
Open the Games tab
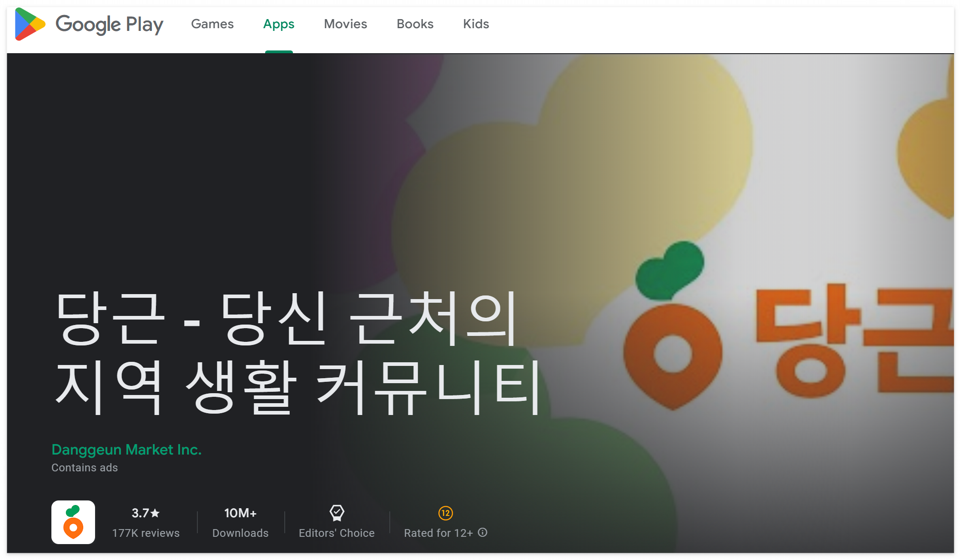tap(212, 24)
